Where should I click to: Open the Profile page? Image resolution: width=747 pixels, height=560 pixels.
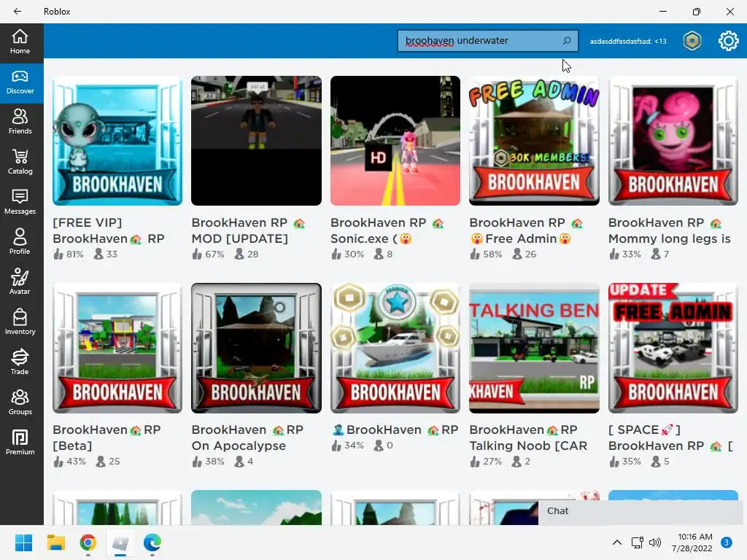[x=20, y=242]
